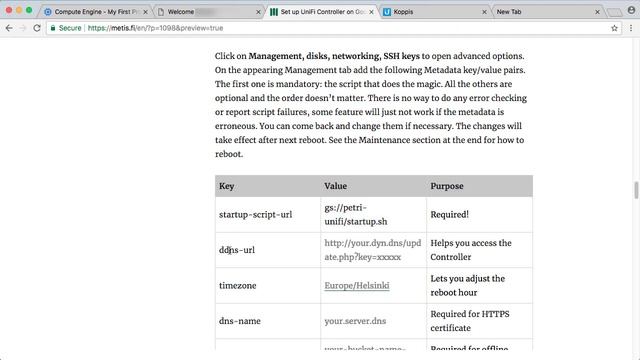This screenshot has height=360, width=640.
Task: Click the page's vertical scrollbar thumb
Action: point(636,190)
